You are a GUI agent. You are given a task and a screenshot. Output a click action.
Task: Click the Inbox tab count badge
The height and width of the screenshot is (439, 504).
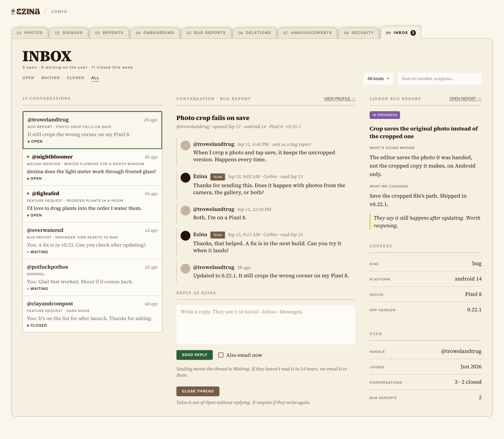tap(413, 33)
